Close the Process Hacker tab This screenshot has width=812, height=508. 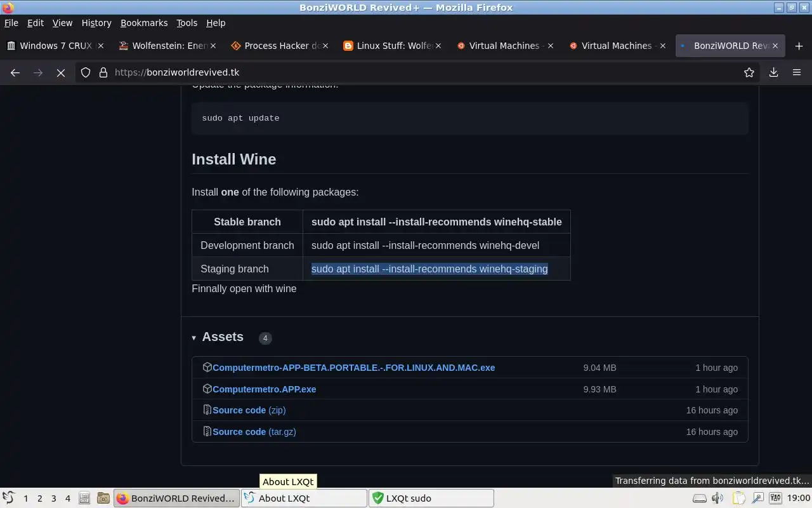point(325,46)
